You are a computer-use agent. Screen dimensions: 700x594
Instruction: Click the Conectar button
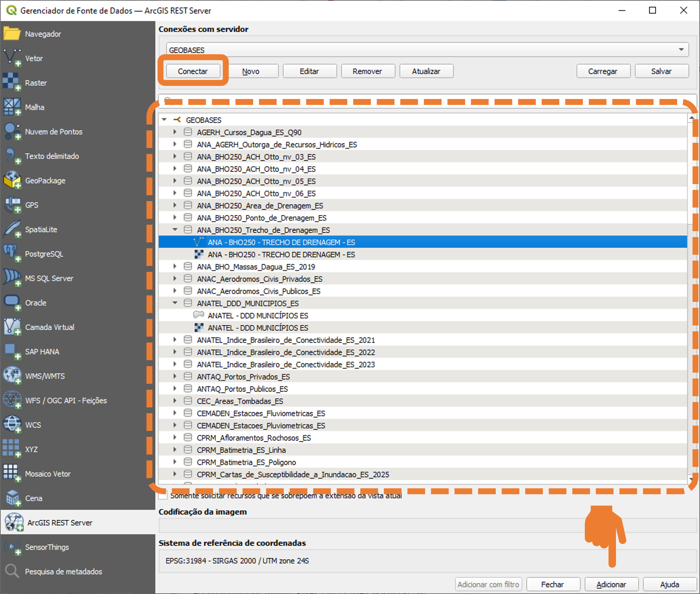point(193,71)
